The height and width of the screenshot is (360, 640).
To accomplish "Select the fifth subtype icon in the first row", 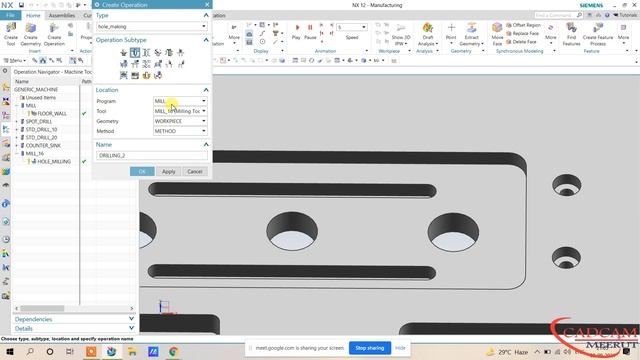I will point(169,53).
